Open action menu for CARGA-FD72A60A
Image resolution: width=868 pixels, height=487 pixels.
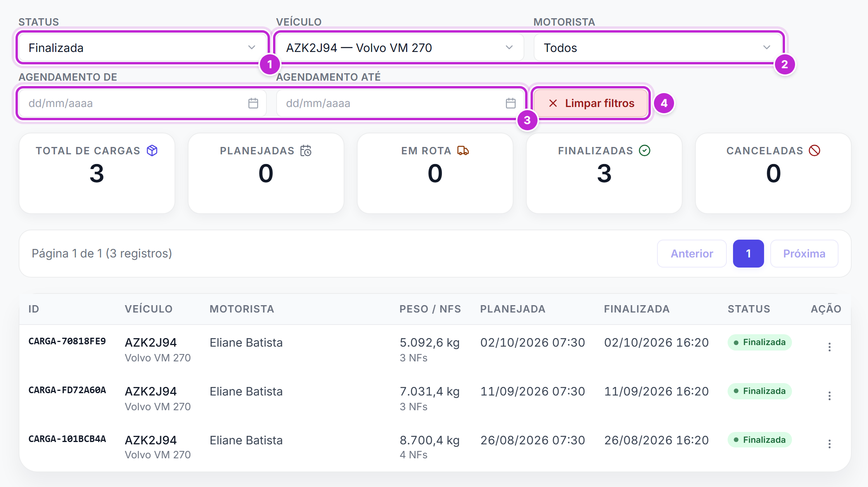[x=829, y=396]
